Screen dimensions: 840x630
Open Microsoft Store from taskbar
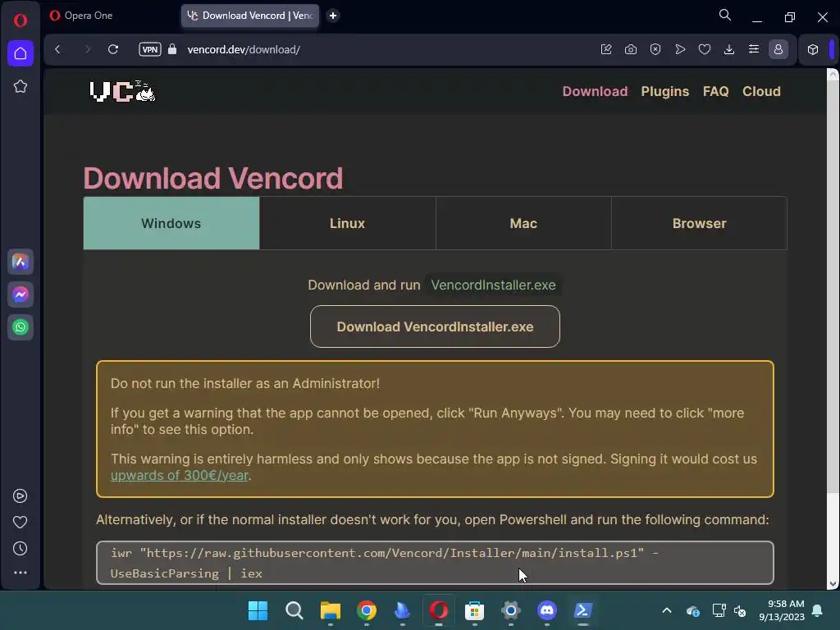tap(474, 610)
